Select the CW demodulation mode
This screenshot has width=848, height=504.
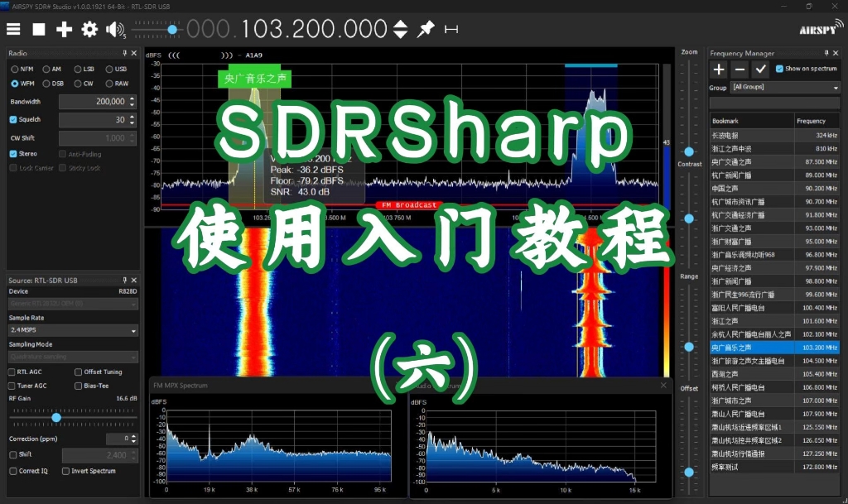(84, 84)
